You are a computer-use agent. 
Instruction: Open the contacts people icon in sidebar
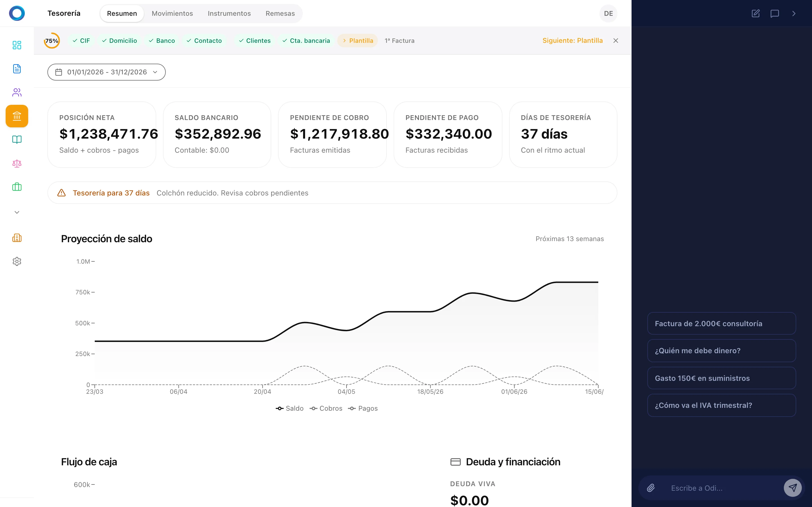tap(17, 92)
